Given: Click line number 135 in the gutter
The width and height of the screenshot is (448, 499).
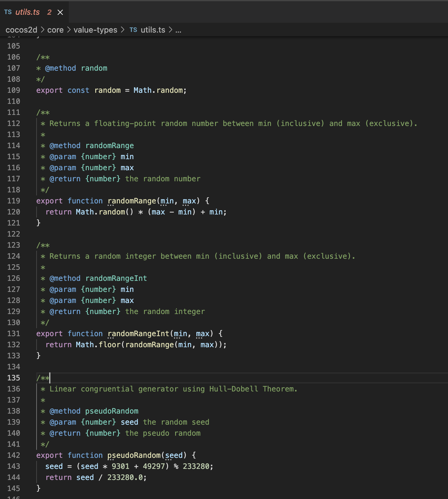Looking at the screenshot, I should coord(14,378).
